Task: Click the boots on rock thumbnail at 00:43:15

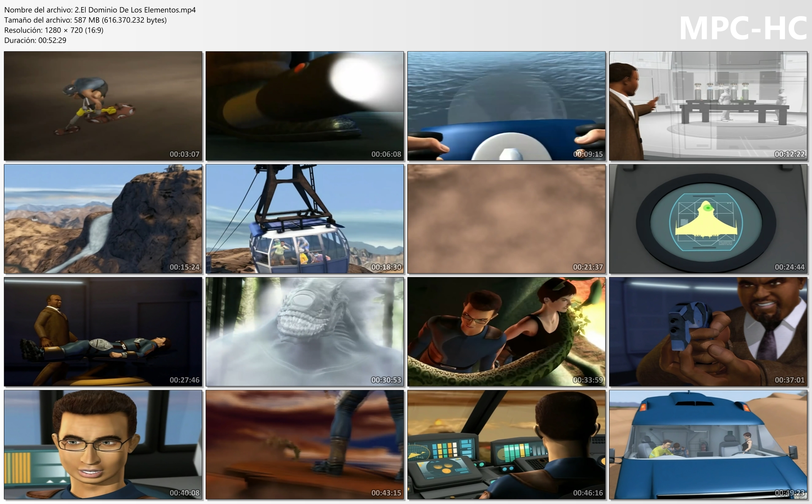Action: 304,444
